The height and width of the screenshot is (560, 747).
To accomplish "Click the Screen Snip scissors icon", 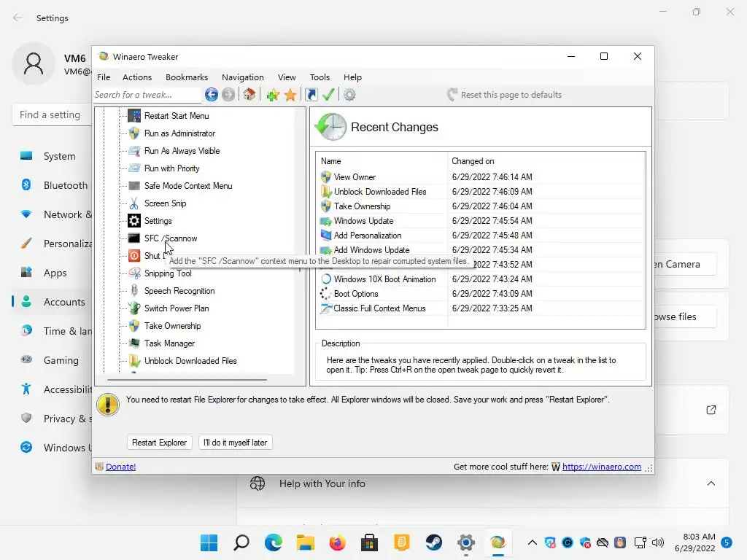I will 134,203.
